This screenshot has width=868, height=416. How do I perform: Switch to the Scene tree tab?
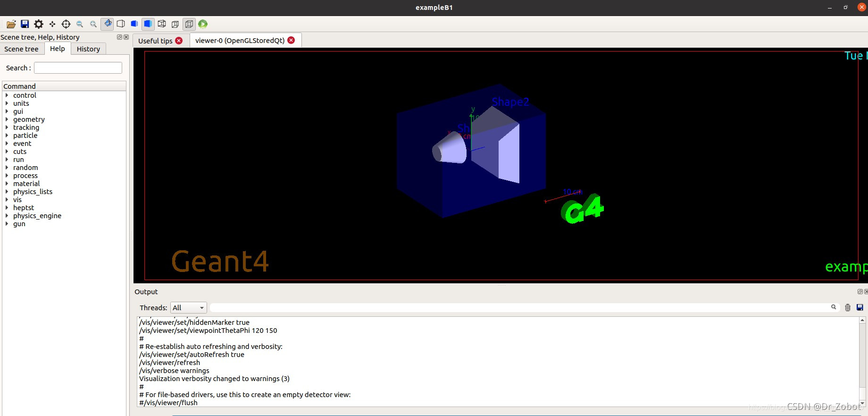pos(21,49)
